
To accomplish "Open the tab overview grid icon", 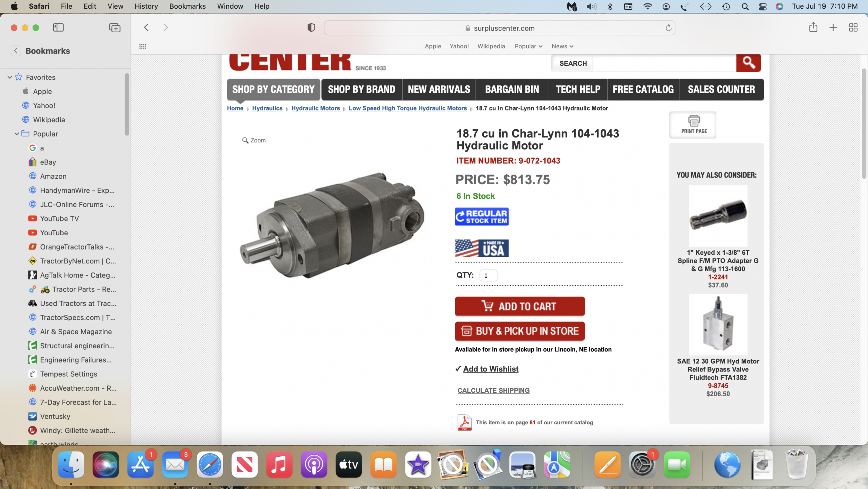I will point(853,27).
